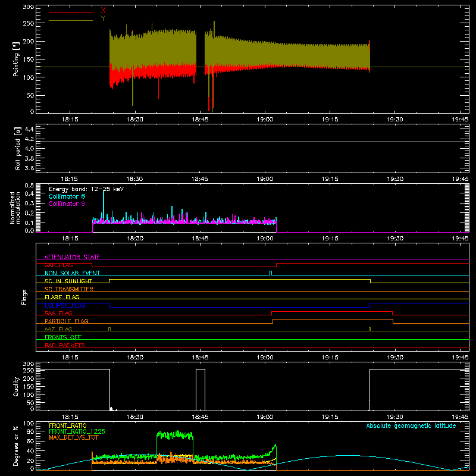476x476 pixels.
Task: Click the olive Y legend line sample
Action: click(71, 20)
